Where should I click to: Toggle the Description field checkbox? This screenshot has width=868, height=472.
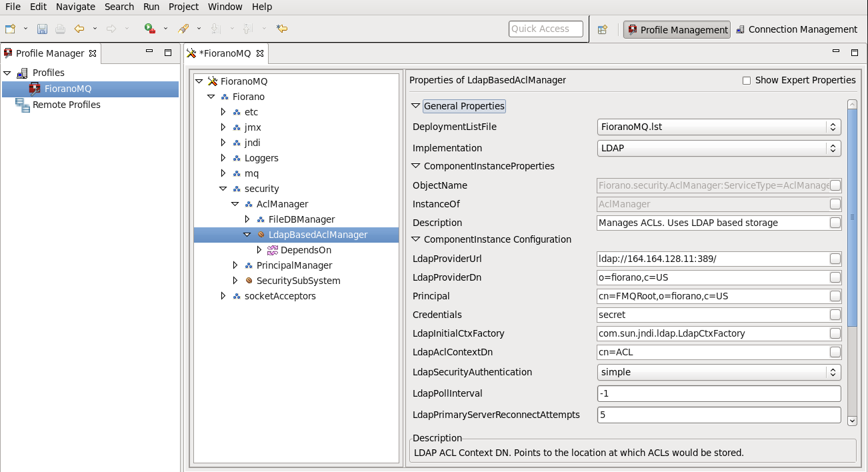[835, 223]
